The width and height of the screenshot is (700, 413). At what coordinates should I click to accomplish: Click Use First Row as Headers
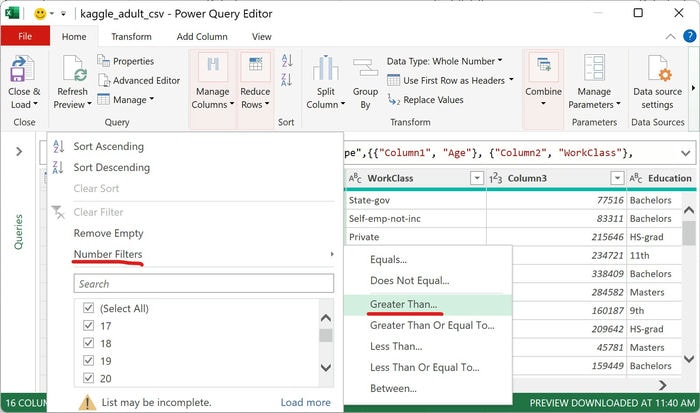[450, 80]
